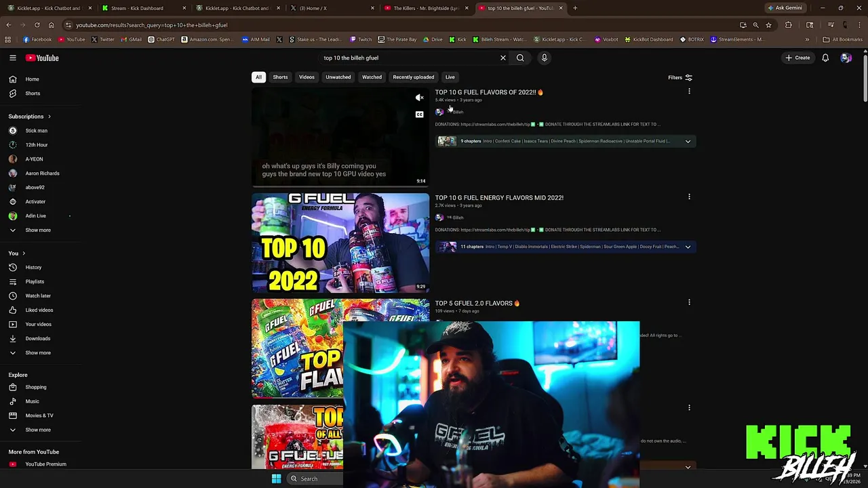This screenshot has width=868, height=488.
Task: Expand chapters on the bottom video result
Action: point(688,467)
